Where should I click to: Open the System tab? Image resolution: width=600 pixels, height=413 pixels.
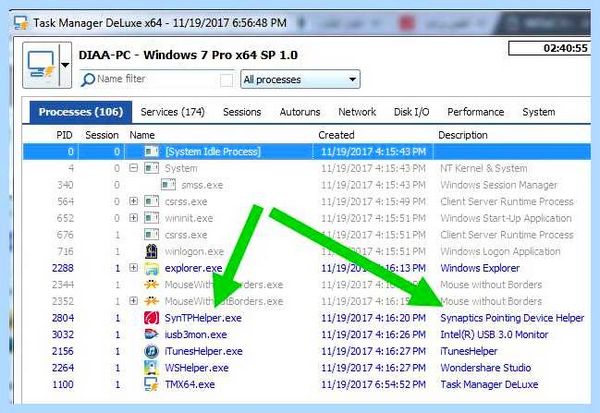click(x=539, y=112)
